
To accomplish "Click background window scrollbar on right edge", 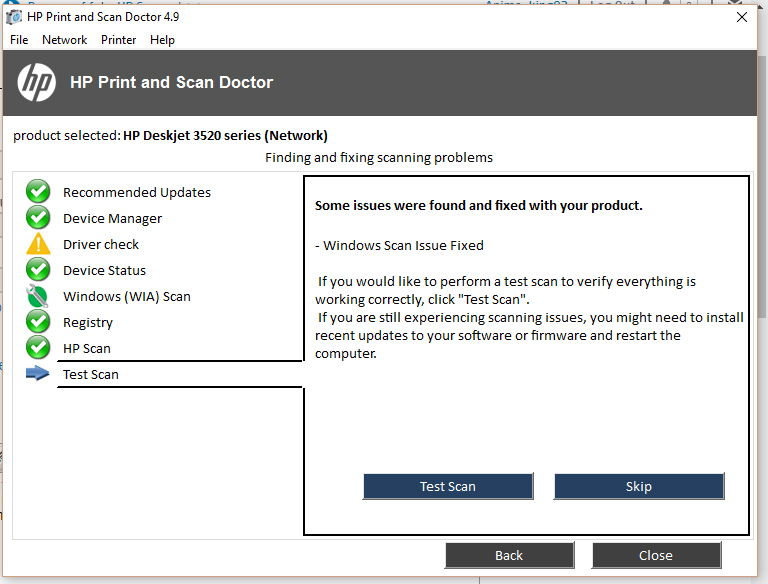I will coord(762,186).
